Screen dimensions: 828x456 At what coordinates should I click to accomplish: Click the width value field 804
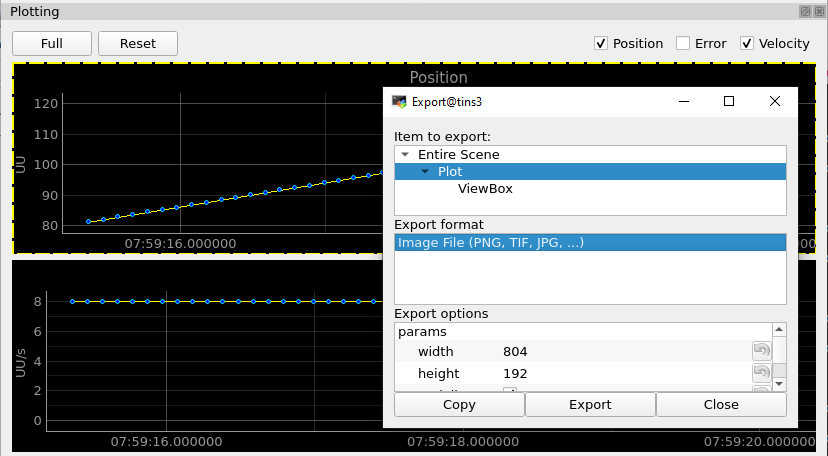[x=516, y=351]
